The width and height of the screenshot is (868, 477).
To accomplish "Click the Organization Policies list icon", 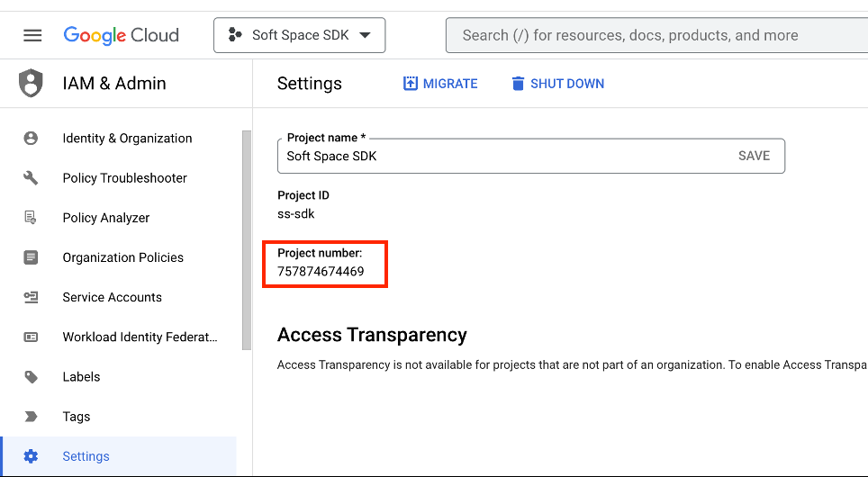I will (31, 257).
